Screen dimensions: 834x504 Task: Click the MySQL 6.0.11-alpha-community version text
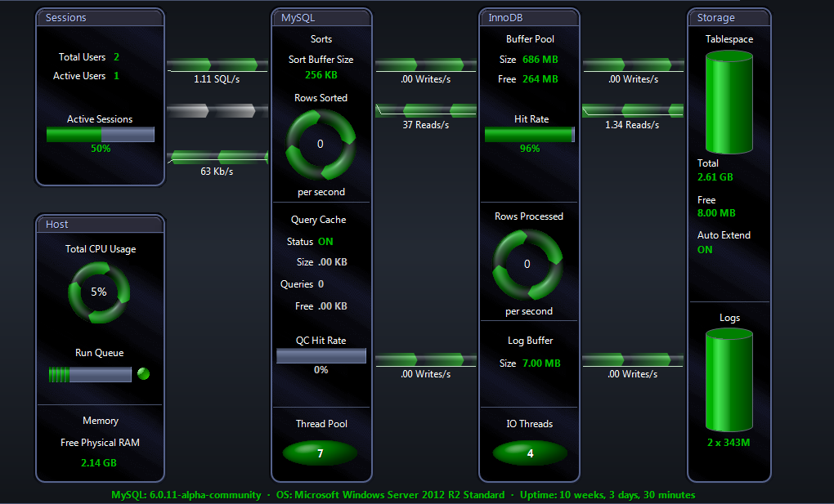click(x=186, y=495)
